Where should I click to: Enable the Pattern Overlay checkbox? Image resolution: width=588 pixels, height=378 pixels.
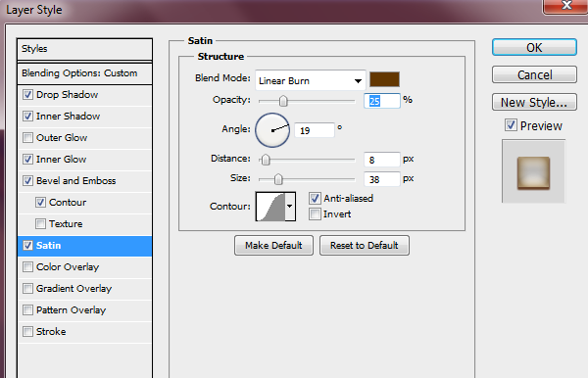click(27, 309)
